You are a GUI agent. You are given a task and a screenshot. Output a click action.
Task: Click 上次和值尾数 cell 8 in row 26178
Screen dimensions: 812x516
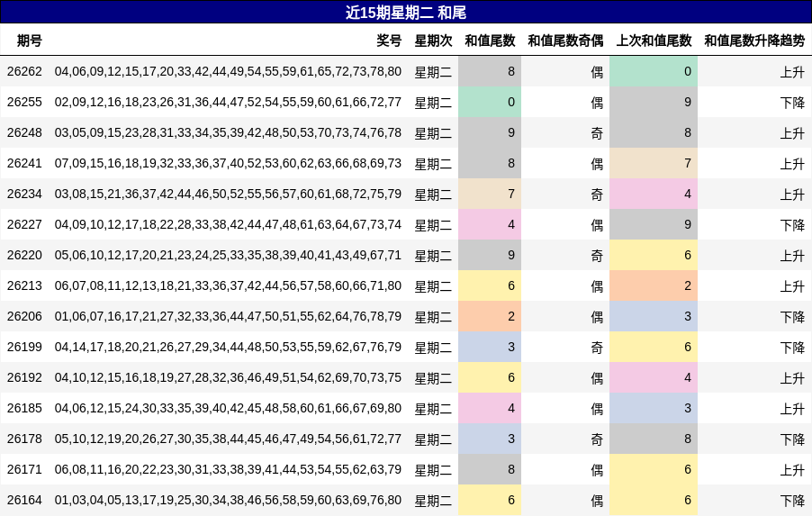point(654,439)
